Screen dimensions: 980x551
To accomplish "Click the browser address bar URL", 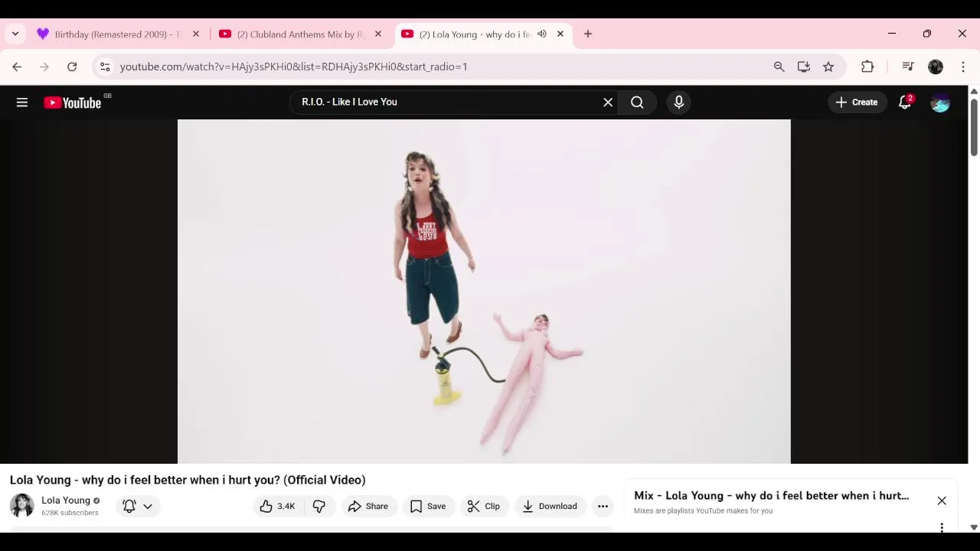I will pos(294,67).
